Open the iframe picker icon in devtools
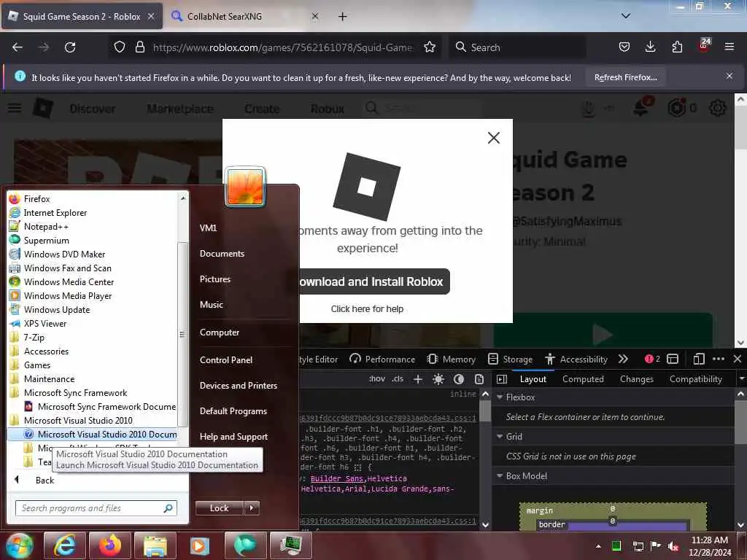This screenshot has height=560, width=747. pos(673,359)
